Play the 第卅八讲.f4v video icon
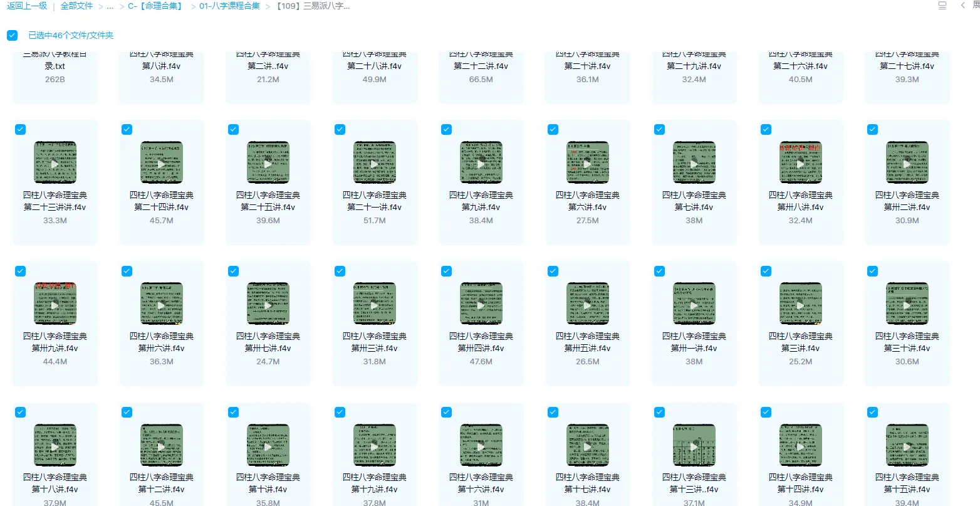 pyautogui.click(x=801, y=162)
